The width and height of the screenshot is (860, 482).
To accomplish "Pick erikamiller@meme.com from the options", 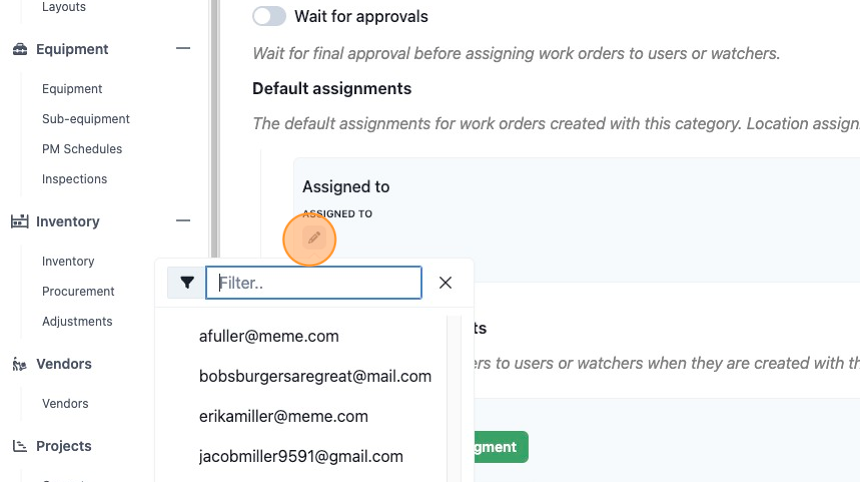I will 283,416.
